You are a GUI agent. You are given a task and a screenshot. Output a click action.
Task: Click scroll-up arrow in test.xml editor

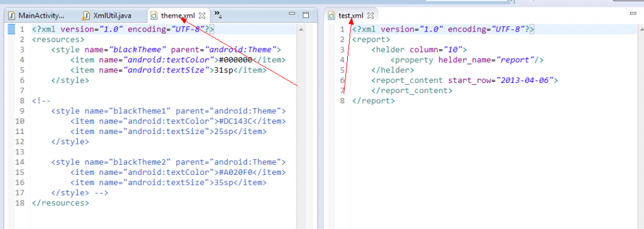coord(641,30)
